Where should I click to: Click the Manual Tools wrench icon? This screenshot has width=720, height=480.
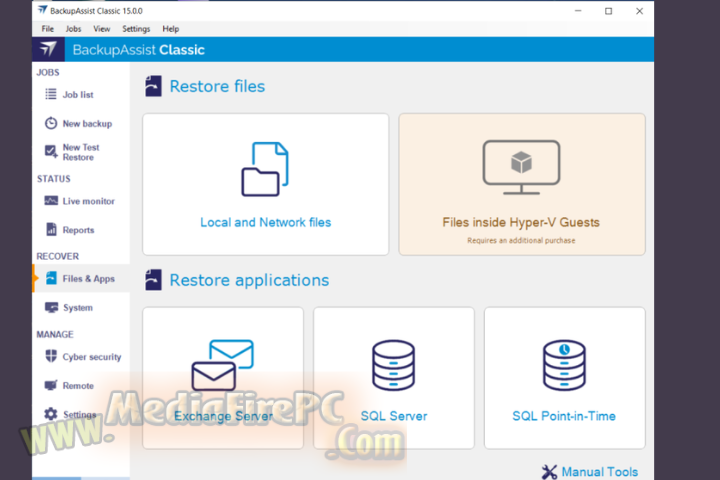(x=549, y=472)
